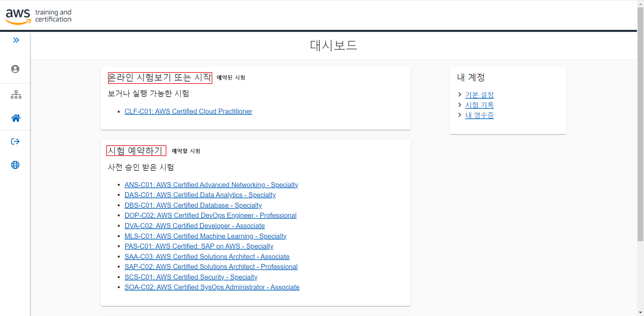Click the AWS training and certification logo
The height and width of the screenshot is (316, 644).
coord(38,16)
